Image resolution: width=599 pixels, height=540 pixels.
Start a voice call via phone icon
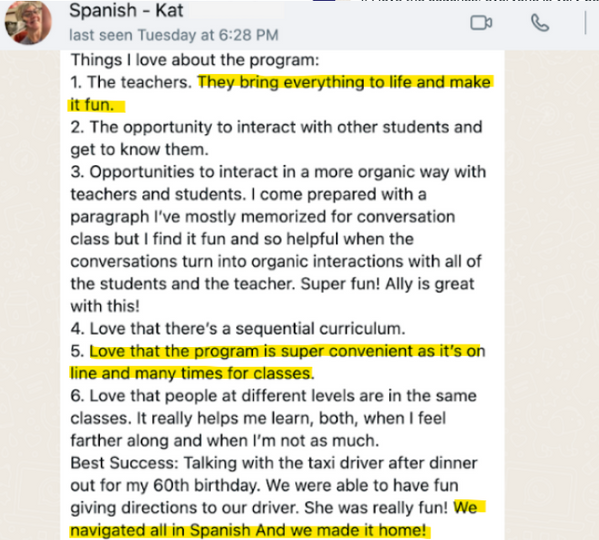click(540, 23)
